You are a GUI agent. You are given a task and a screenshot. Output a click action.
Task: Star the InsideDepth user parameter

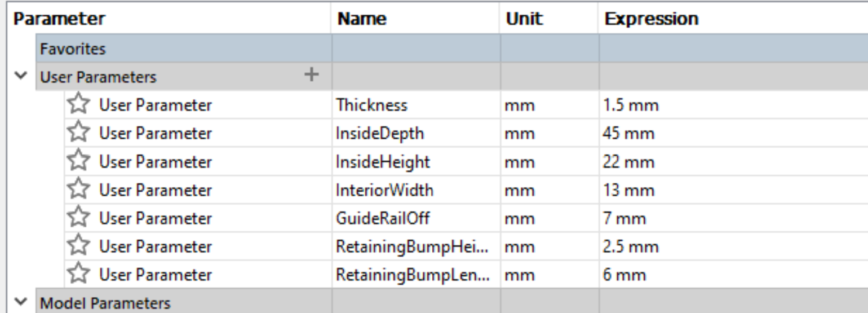click(x=78, y=133)
